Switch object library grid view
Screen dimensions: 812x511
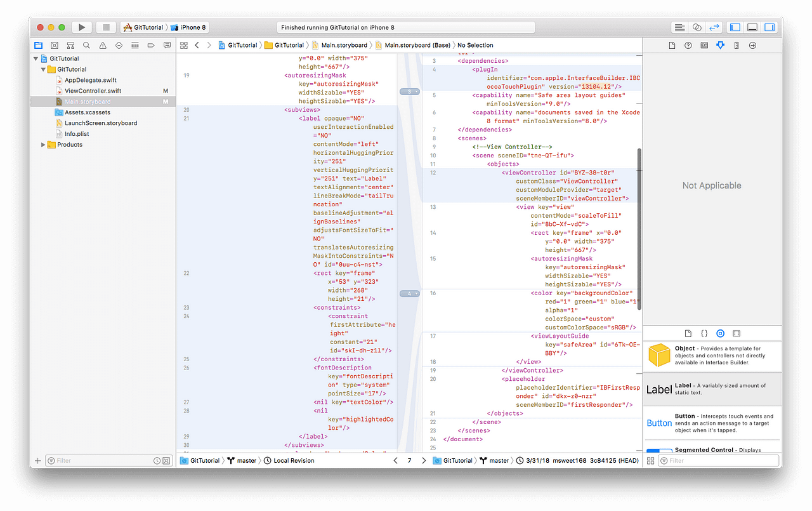click(650, 461)
